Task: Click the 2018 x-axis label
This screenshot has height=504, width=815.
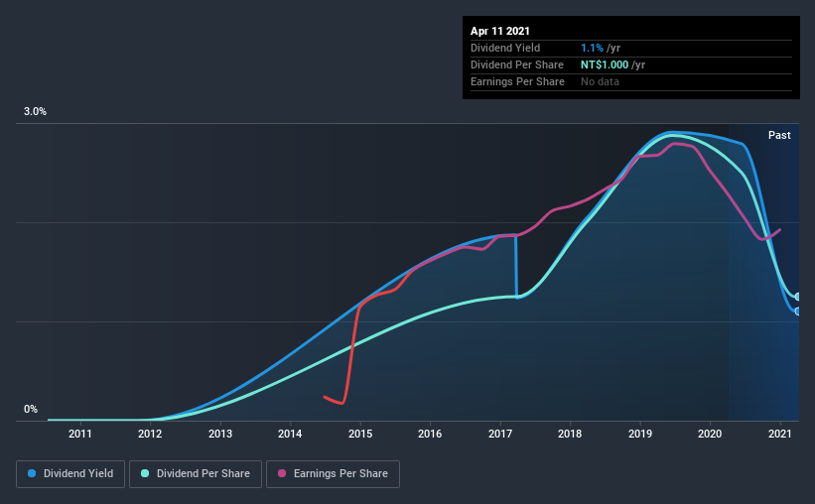Action: point(570,434)
